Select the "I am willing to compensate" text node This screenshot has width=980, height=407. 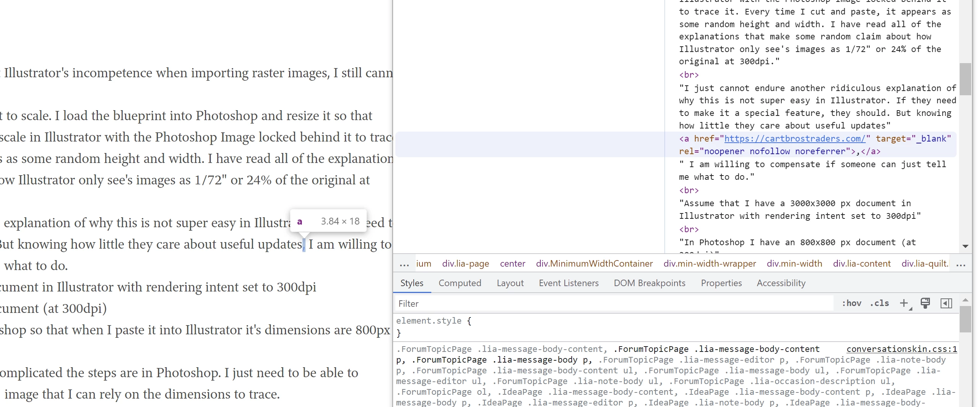pos(813,171)
